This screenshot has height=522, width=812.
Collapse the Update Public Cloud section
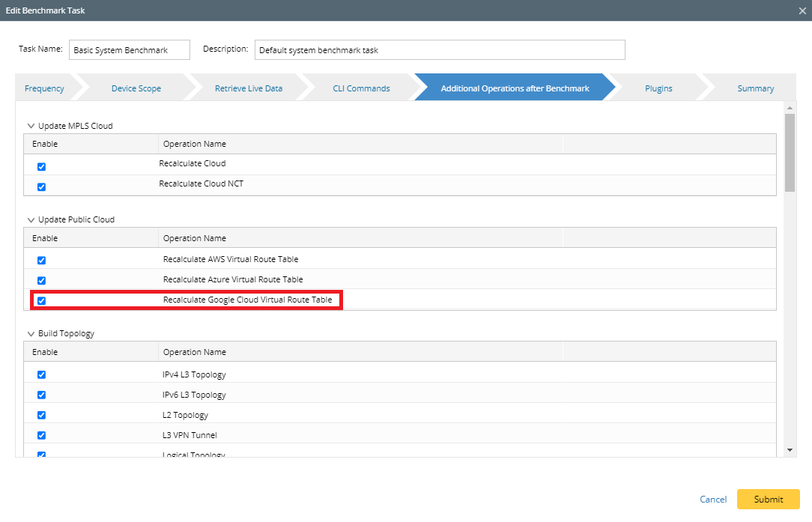tap(31, 220)
